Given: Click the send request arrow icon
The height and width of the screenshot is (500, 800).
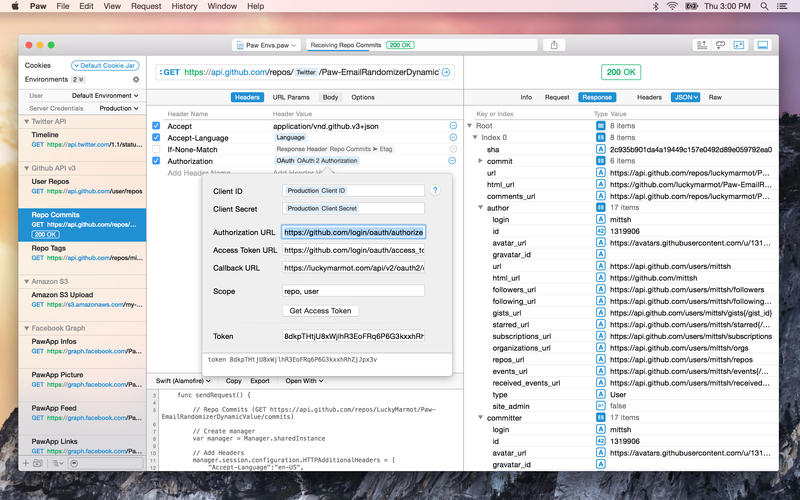Looking at the screenshot, I should [446, 72].
